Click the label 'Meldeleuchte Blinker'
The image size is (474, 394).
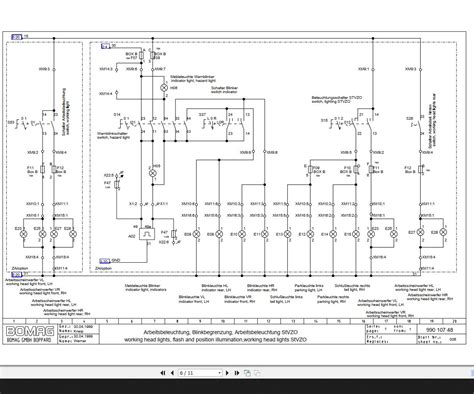pyautogui.click(x=143, y=286)
